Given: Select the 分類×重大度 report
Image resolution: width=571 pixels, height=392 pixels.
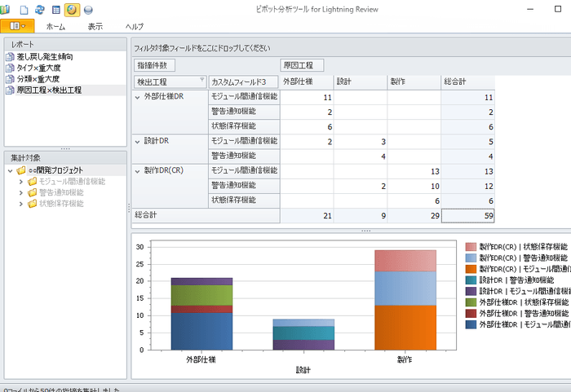Looking at the screenshot, I should (x=38, y=79).
